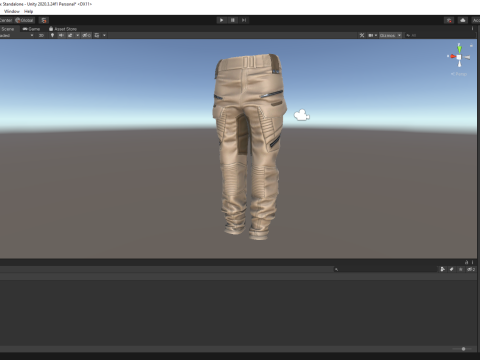480x360 pixels.
Task: Open Collab services icon
Action: point(449,20)
